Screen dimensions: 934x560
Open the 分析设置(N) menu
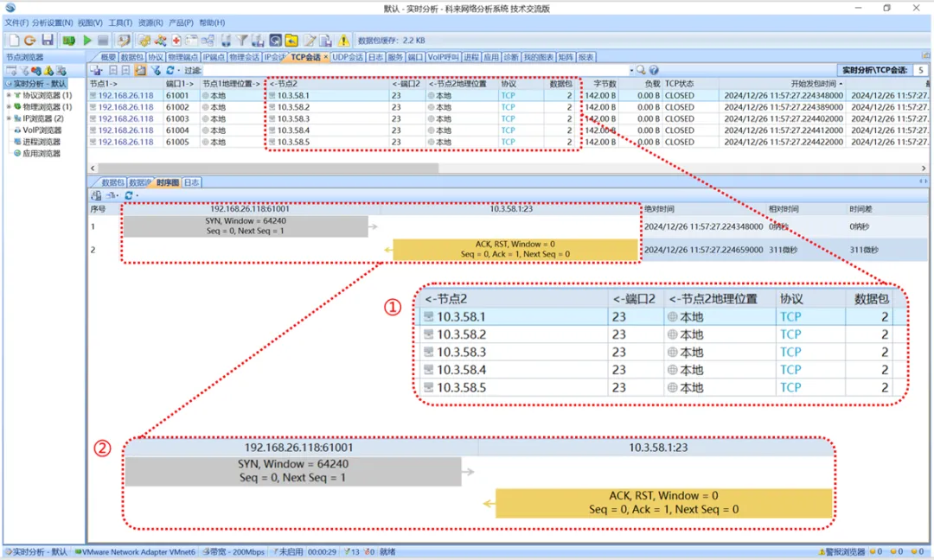53,22
